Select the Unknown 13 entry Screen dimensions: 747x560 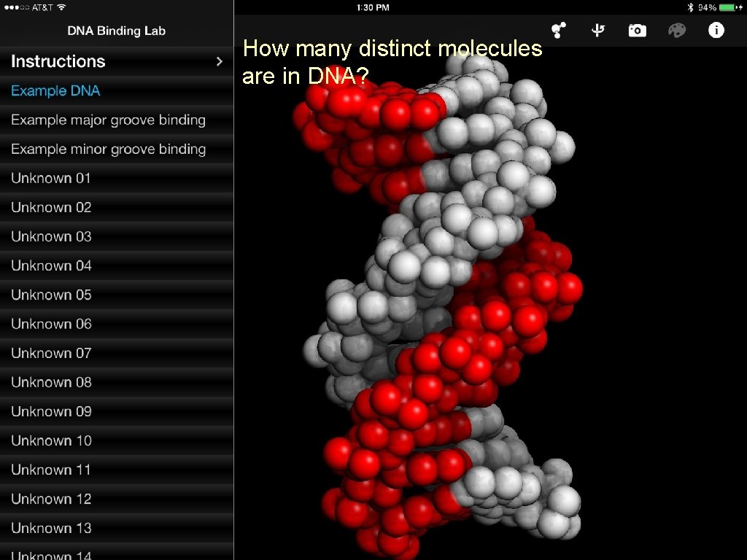coord(51,528)
